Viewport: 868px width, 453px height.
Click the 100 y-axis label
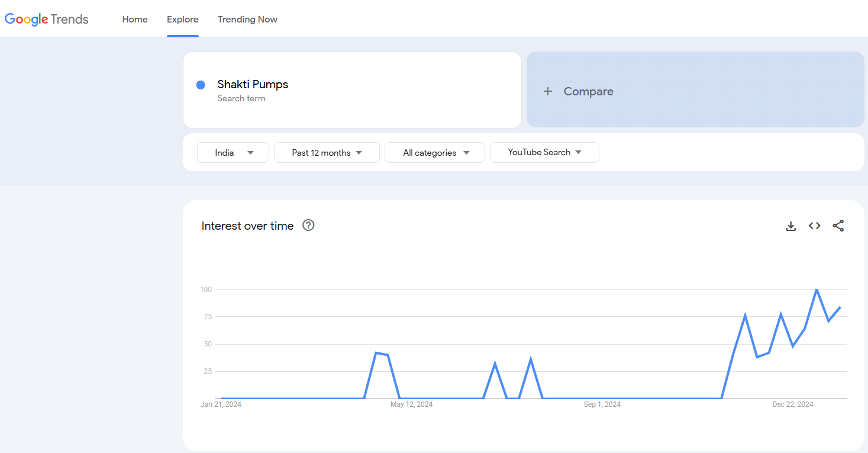tap(206, 290)
